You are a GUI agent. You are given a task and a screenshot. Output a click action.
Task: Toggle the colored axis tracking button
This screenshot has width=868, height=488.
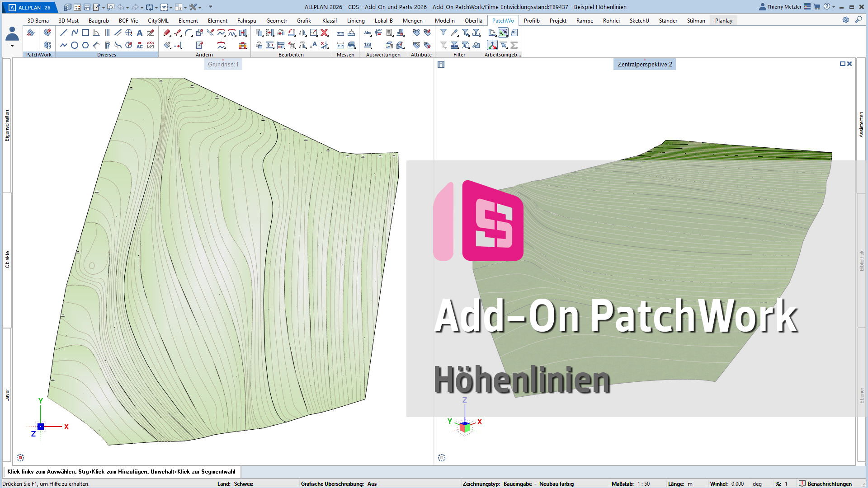pos(492,45)
